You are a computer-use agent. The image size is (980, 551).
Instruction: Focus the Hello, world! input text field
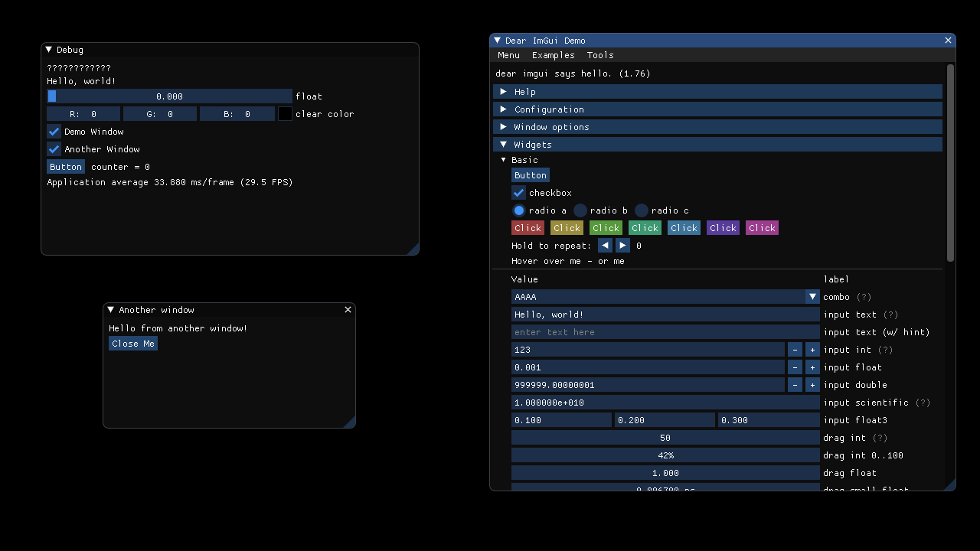point(665,315)
